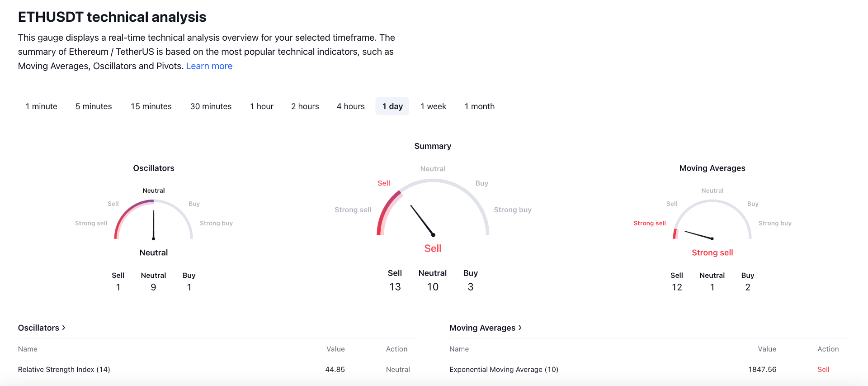Click the red Sell action for EMA (10)
Image resolution: width=868 pixels, height=386 pixels.
coord(823,370)
